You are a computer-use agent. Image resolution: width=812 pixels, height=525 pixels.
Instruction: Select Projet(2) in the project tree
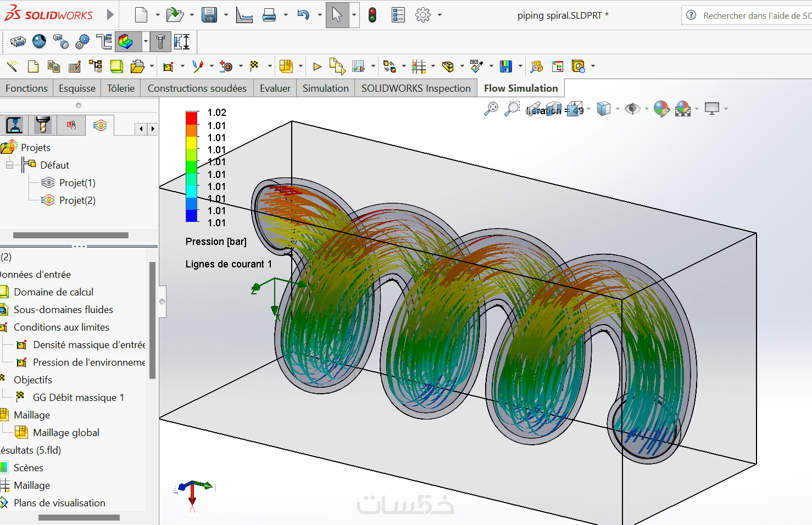point(77,200)
